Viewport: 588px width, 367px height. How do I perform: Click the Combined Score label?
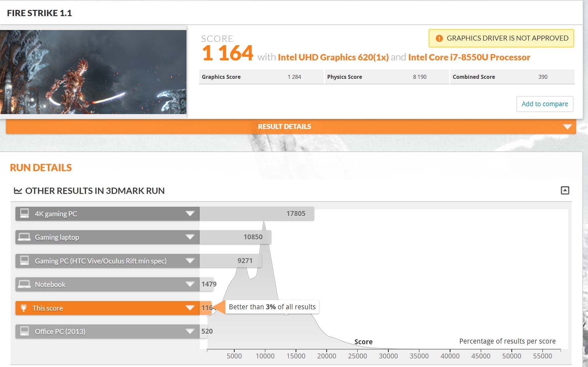[x=474, y=77]
